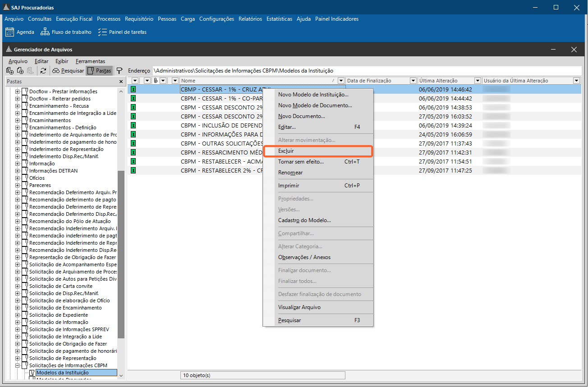The image size is (588, 387).
Task: Collapse Solicitações de Informações CBPM folder
Action: 18,365
